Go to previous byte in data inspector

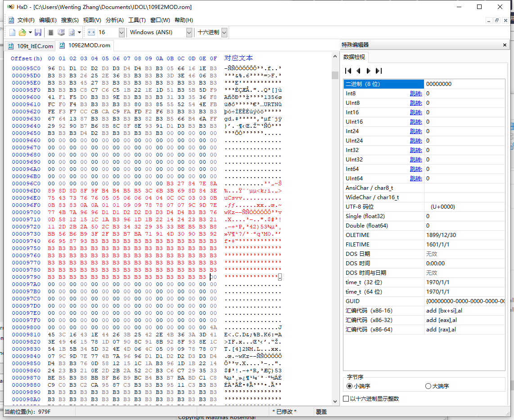358,71
